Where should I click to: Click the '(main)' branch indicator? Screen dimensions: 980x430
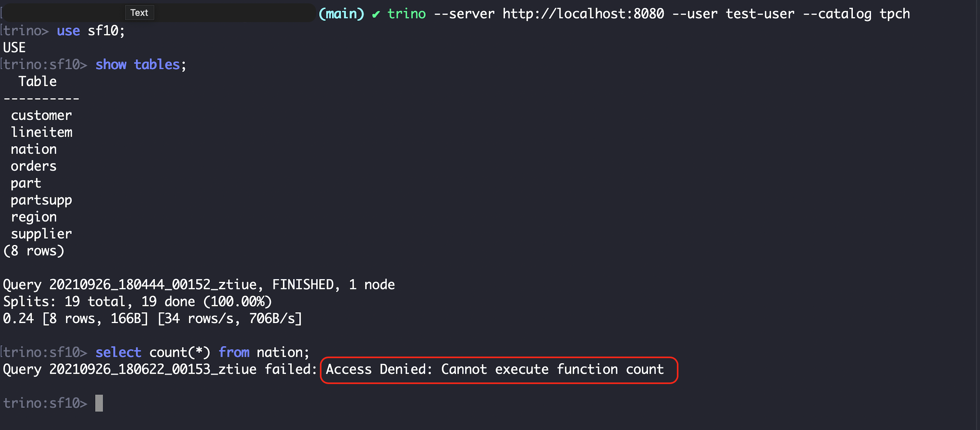point(341,14)
